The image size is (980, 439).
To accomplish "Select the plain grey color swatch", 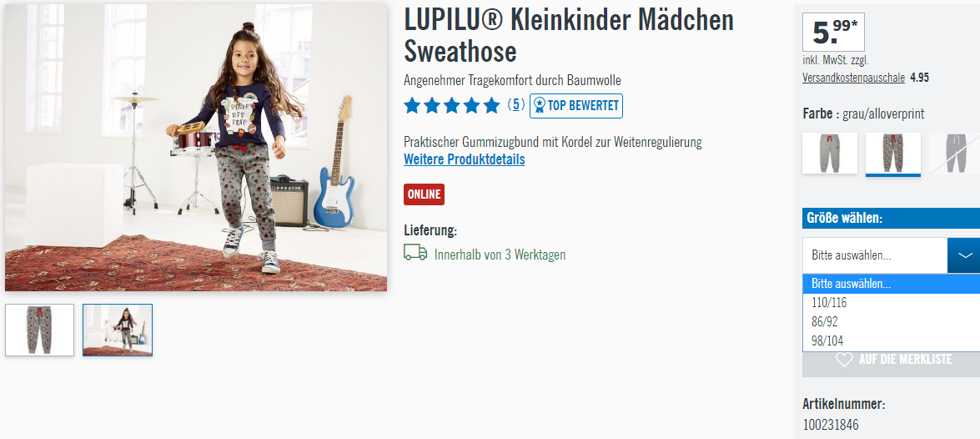I will point(830,154).
